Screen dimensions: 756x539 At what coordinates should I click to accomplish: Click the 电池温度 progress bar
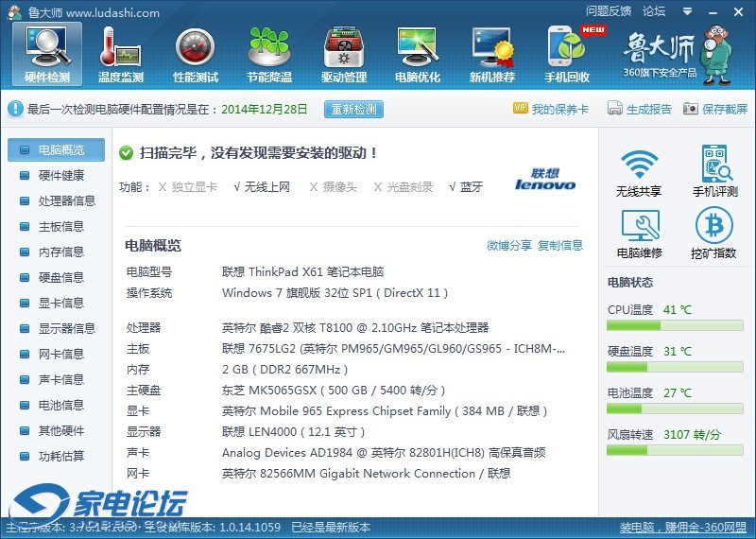(675, 409)
